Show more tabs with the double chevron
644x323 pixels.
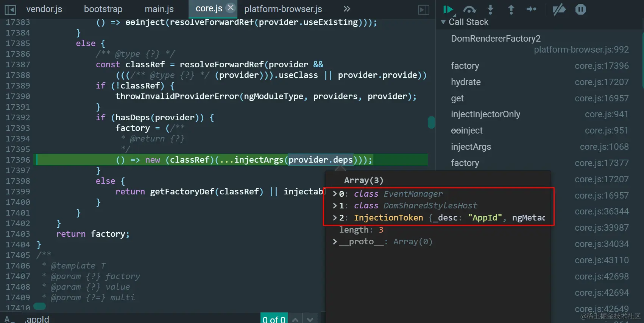pos(347,8)
